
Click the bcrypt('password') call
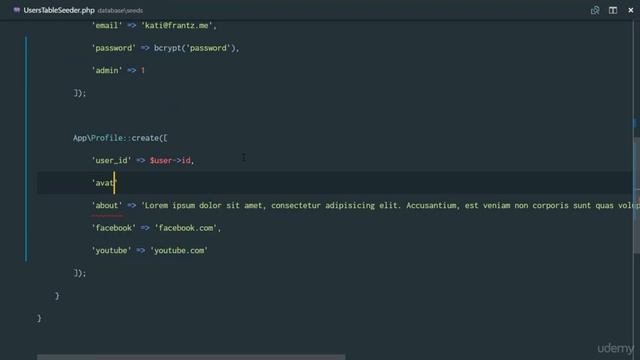(x=195, y=48)
